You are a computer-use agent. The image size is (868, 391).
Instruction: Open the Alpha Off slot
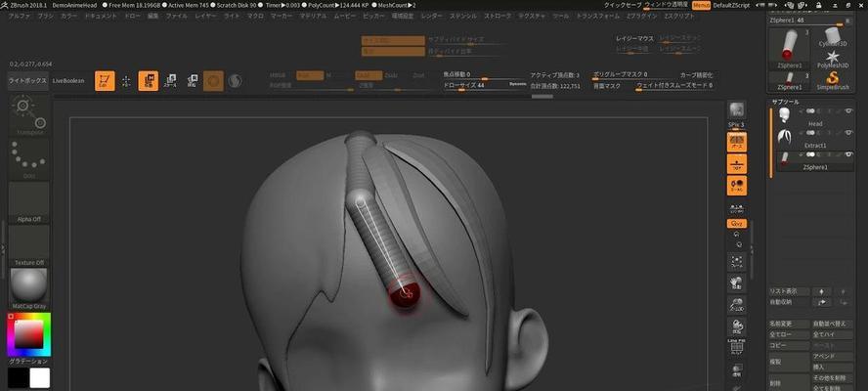point(28,202)
